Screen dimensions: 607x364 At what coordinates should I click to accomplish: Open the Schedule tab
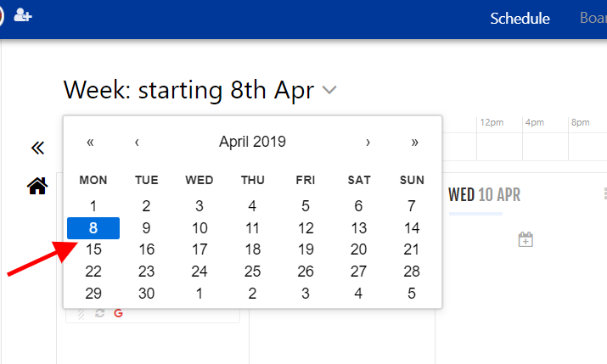coord(520,18)
